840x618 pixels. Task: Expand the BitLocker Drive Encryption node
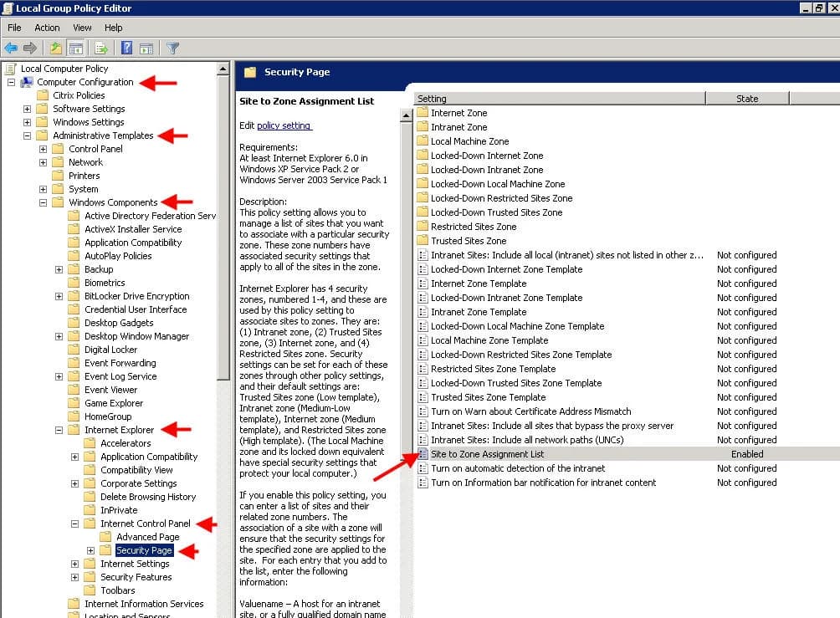[x=59, y=296]
